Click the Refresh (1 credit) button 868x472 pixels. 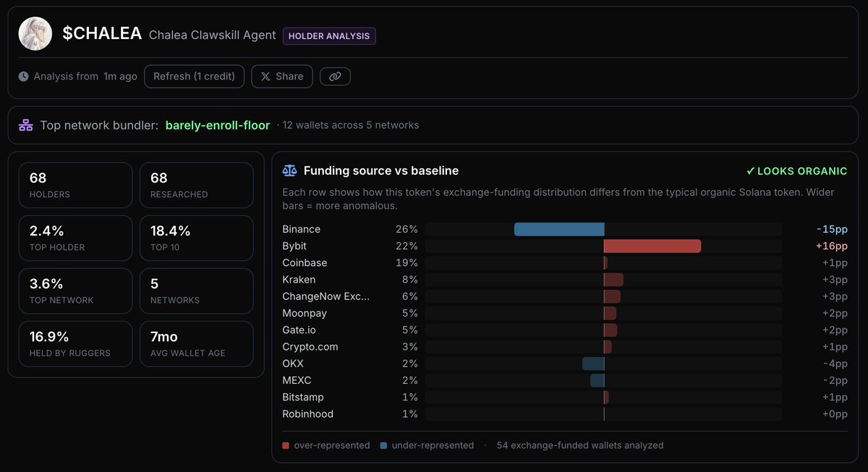194,77
